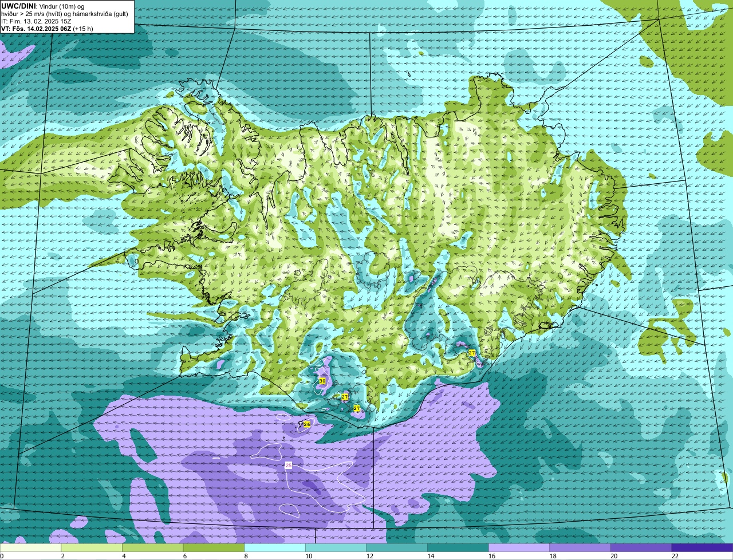The width and height of the screenshot is (733, 560).
Task: Click the '0' tick label on the color scale
Action: (x=2, y=556)
